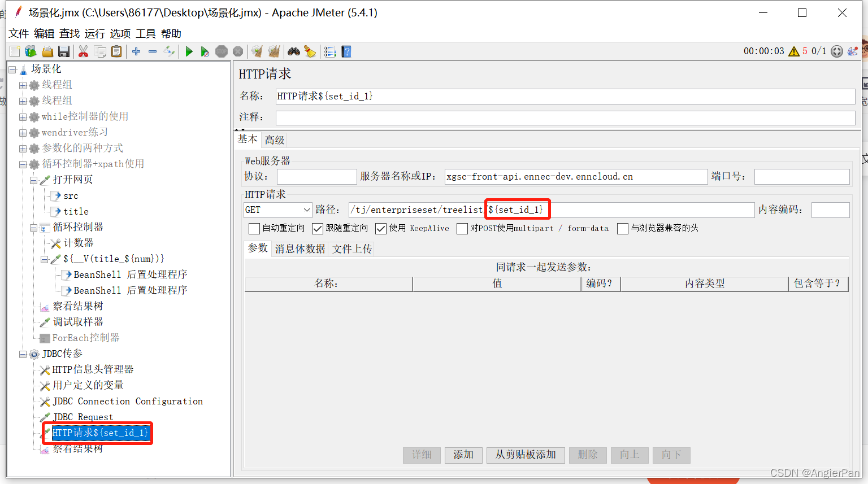The height and width of the screenshot is (484, 868).
Task: Click the Start test green arrow icon
Action: (x=189, y=51)
